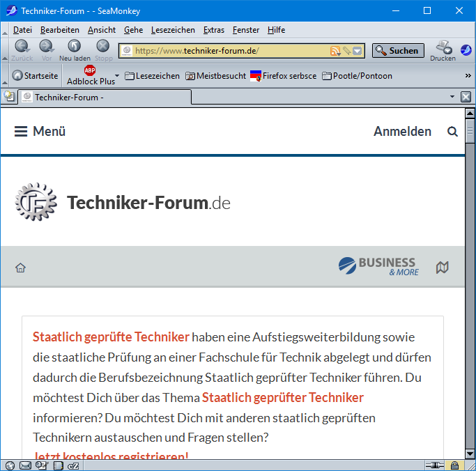Open the Startseite home bookmark
The height and width of the screenshot is (471, 476).
36,75
